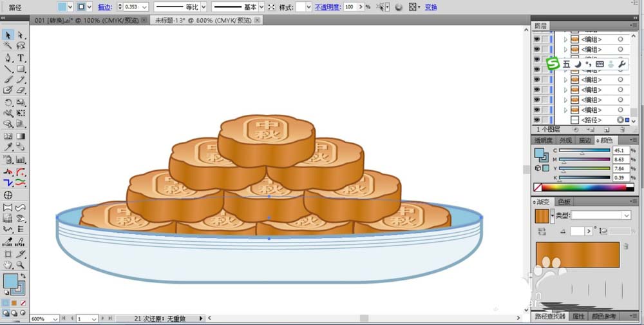Select the Blend tool
This screenshot has width=644, height=325.
[21, 147]
